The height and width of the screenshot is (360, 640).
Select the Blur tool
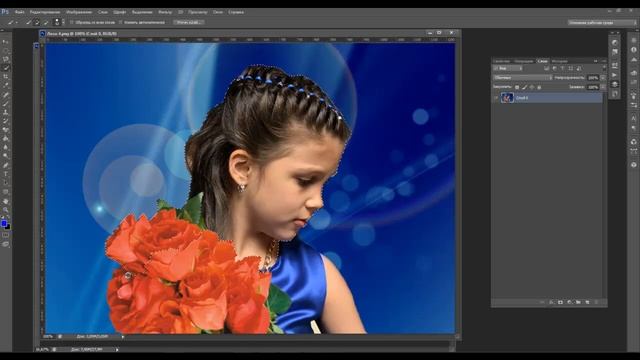(x=6, y=147)
